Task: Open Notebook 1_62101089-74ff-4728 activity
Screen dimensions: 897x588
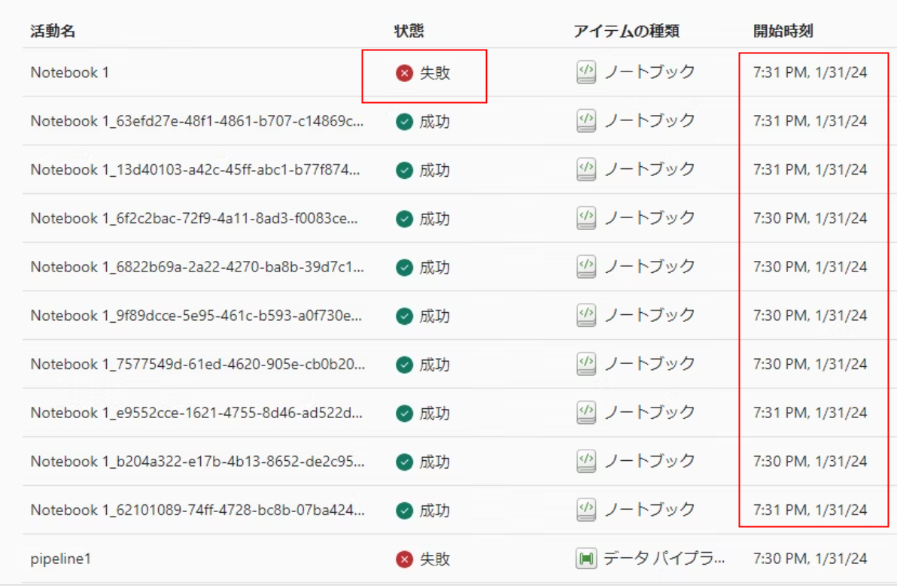Action: tap(197, 510)
